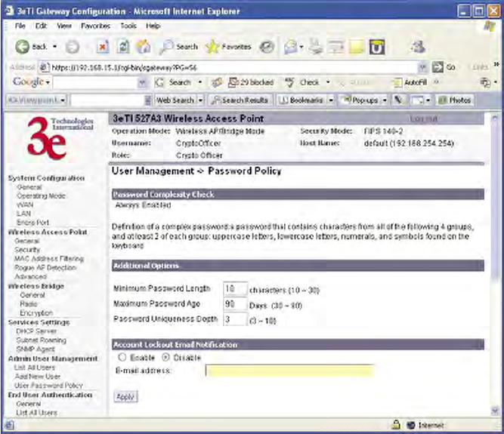This screenshot has width=504, height=434.
Task: Click the Go button
Action: click(444, 67)
